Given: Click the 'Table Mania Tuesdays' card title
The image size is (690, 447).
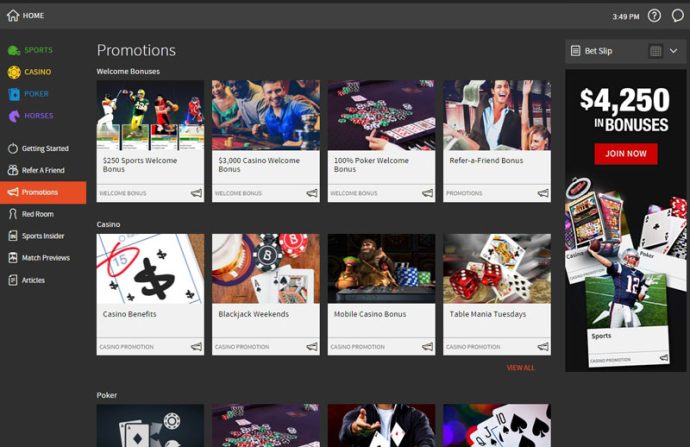Looking at the screenshot, I should tap(488, 314).
